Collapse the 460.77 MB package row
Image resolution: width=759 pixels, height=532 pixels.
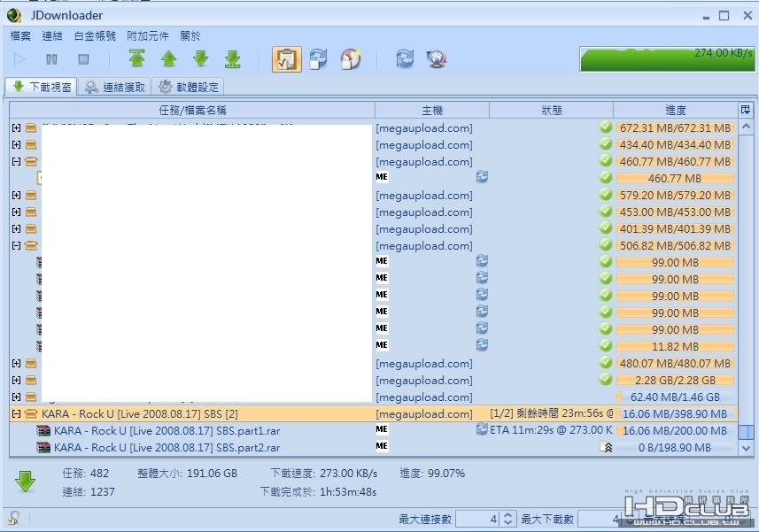[17, 161]
